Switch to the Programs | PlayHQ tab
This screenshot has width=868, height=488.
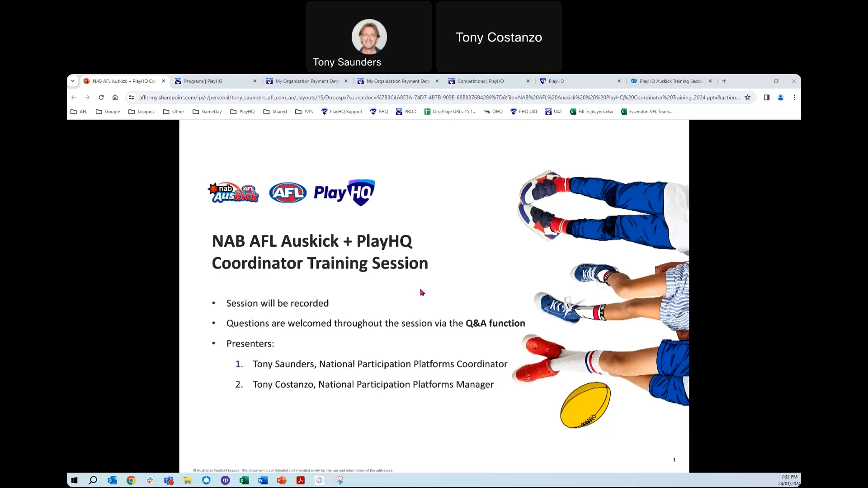coord(203,81)
